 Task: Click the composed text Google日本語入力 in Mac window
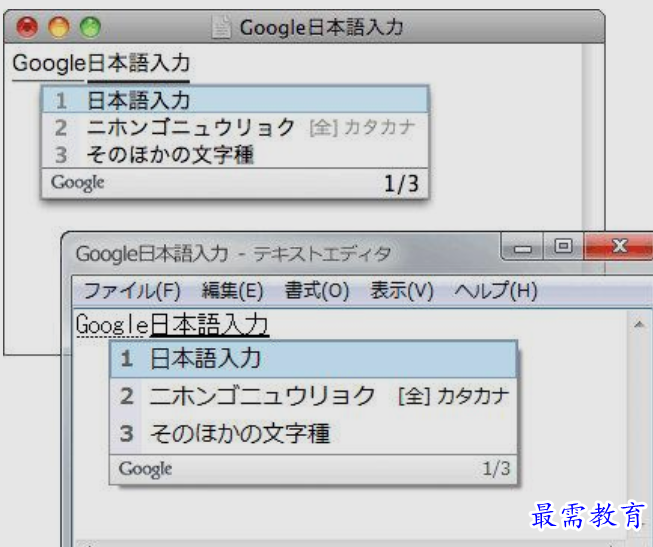(x=101, y=64)
